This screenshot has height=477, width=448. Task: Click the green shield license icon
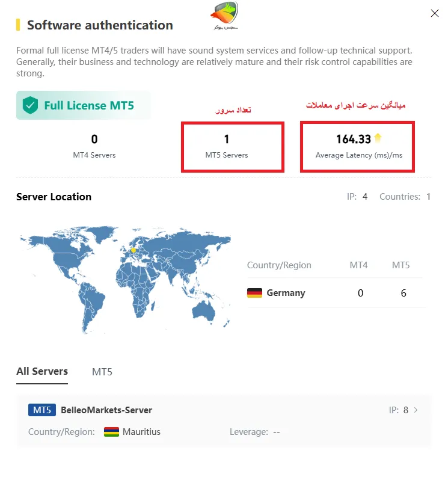(30, 106)
